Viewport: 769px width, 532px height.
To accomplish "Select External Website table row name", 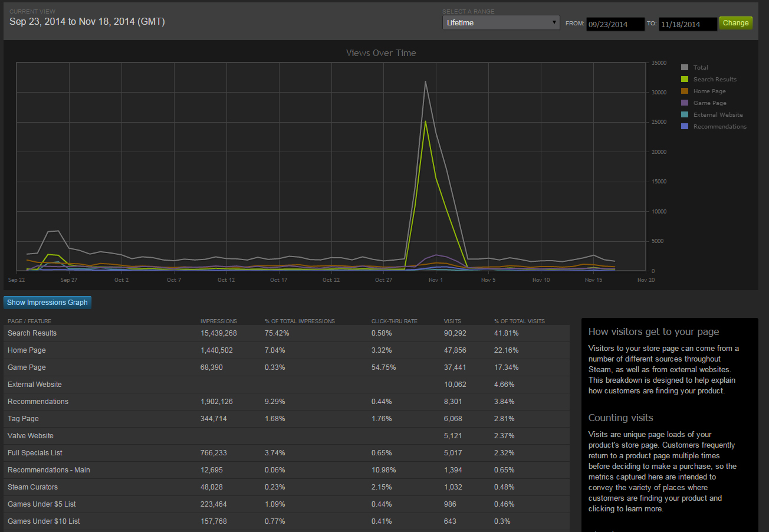I will point(35,385).
